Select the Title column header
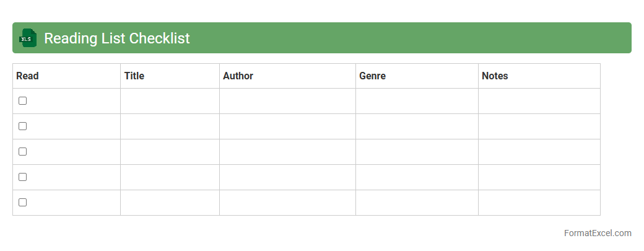644x251 pixels. [134, 76]
